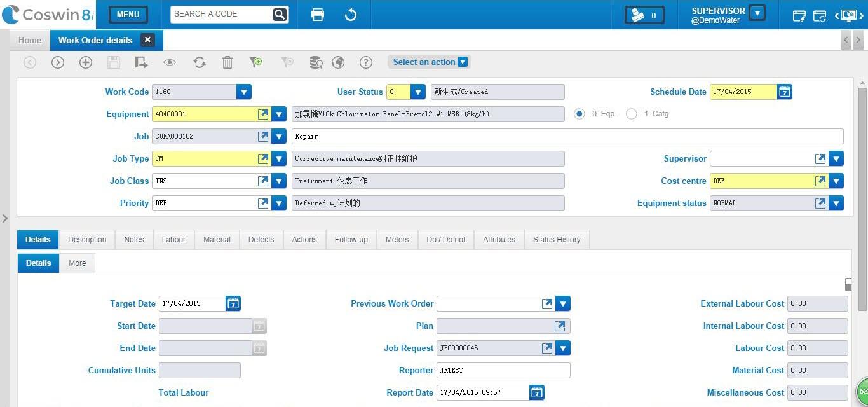Screen dimensions: 868x407
Task: Click the print icon in the top bar
Action: [318, 15]
